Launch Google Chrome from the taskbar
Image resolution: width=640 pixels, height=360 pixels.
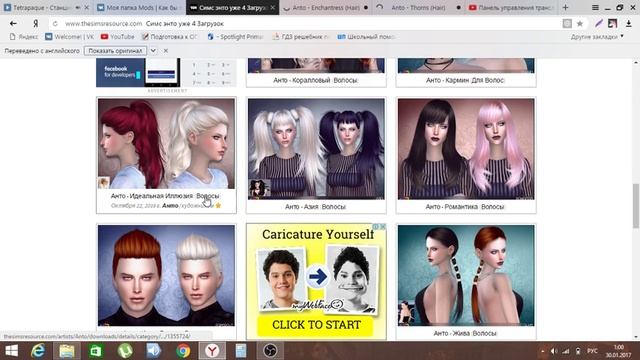click(183, 351)
